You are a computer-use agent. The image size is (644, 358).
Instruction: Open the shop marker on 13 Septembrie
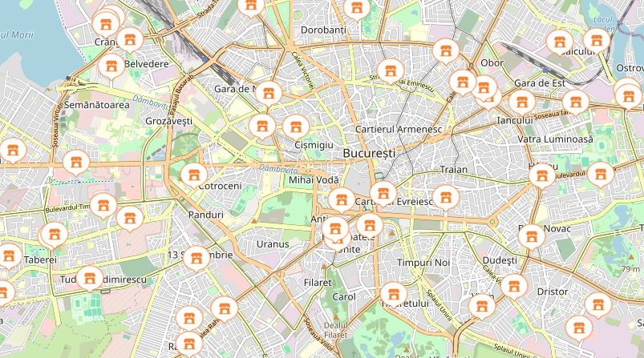(196, 259)
